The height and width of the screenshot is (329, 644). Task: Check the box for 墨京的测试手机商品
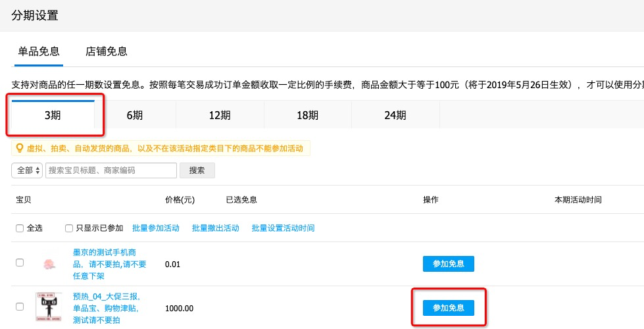point(20,263)
